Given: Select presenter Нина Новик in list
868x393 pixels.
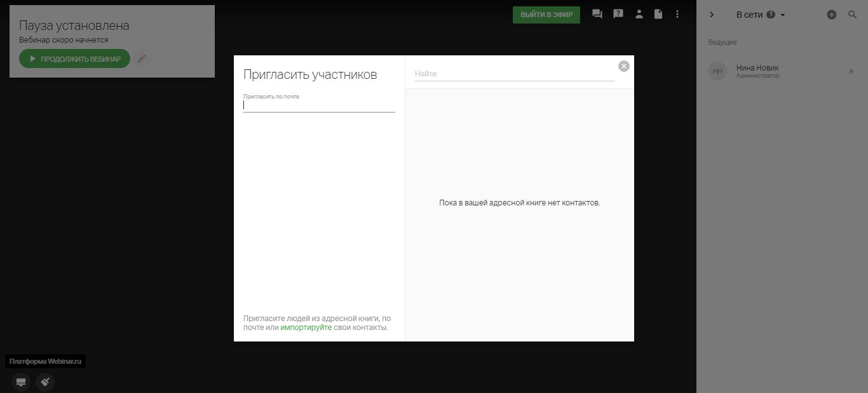Looking at the screenshot, I should (757, 71).
